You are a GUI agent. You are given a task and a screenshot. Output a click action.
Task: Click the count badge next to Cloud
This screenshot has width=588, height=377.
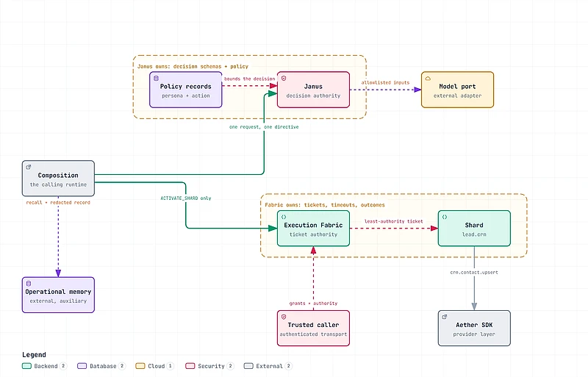[x=171, y=366]
